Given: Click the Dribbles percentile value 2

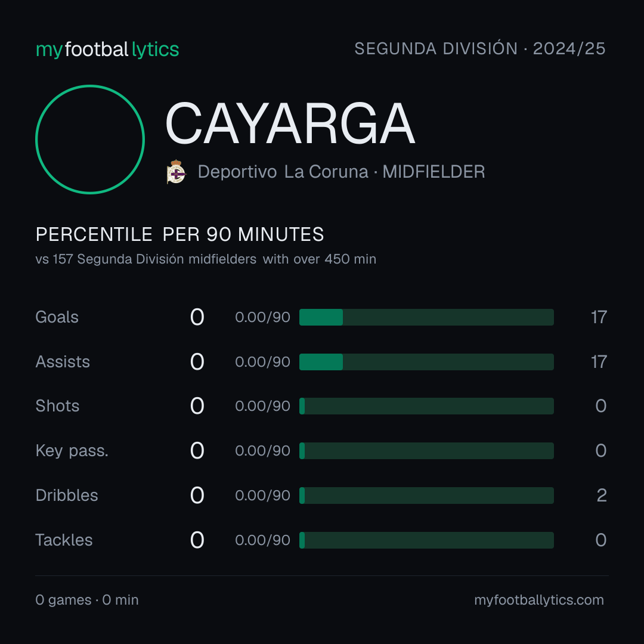Looking at the screenshot, I should point(602,496).
